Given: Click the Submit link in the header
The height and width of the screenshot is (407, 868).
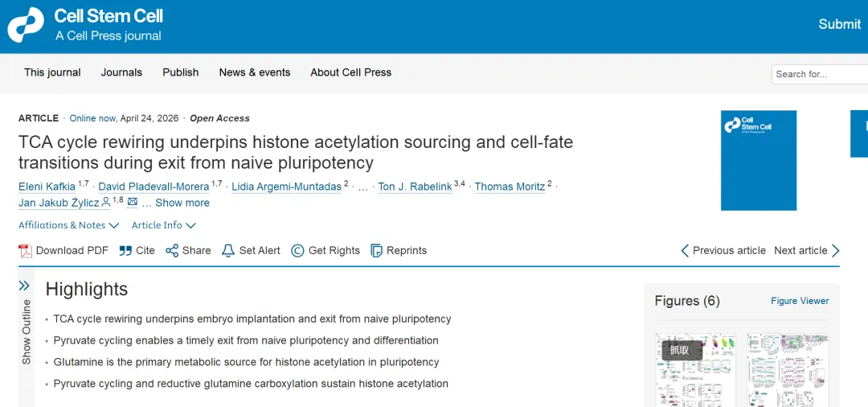Looking at the screenshot, I should 840,24.
